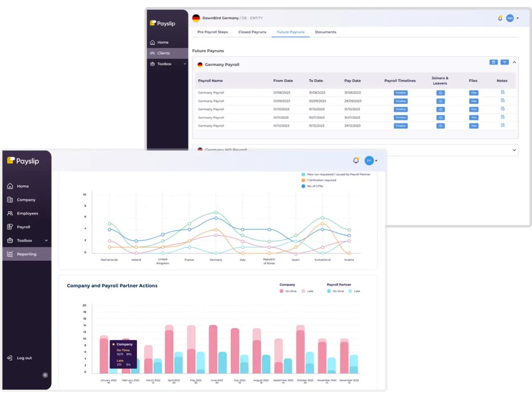The image size is (532, 399).
Task: Click the 'Clarification required' orange legend dot
Action: pos(303,180)
